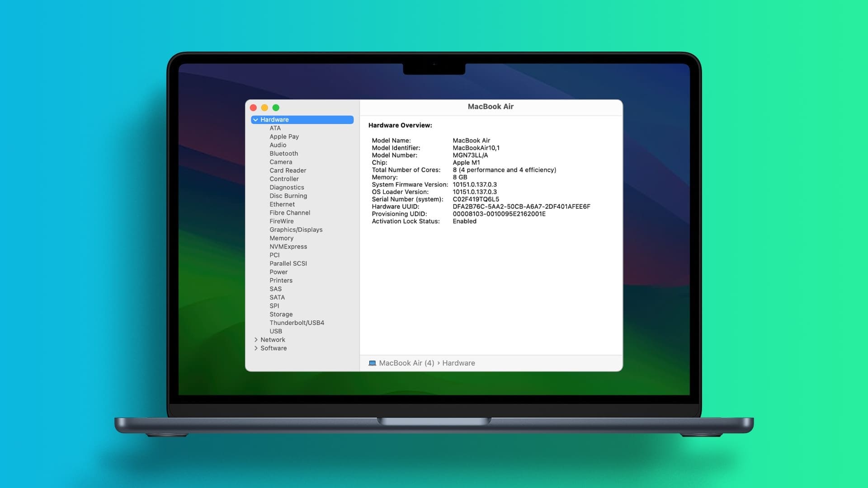Viewport: 868px width, 488px height.
Task: Open SPI in the sidebar
Action: pyautogui.click(x=274, y=306)
